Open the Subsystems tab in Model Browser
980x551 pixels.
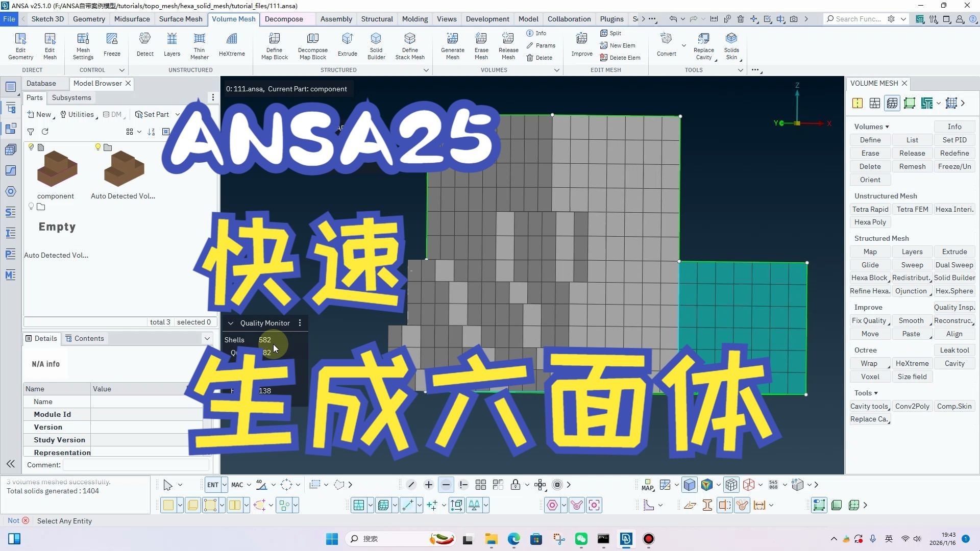click(x=71, y=97)
